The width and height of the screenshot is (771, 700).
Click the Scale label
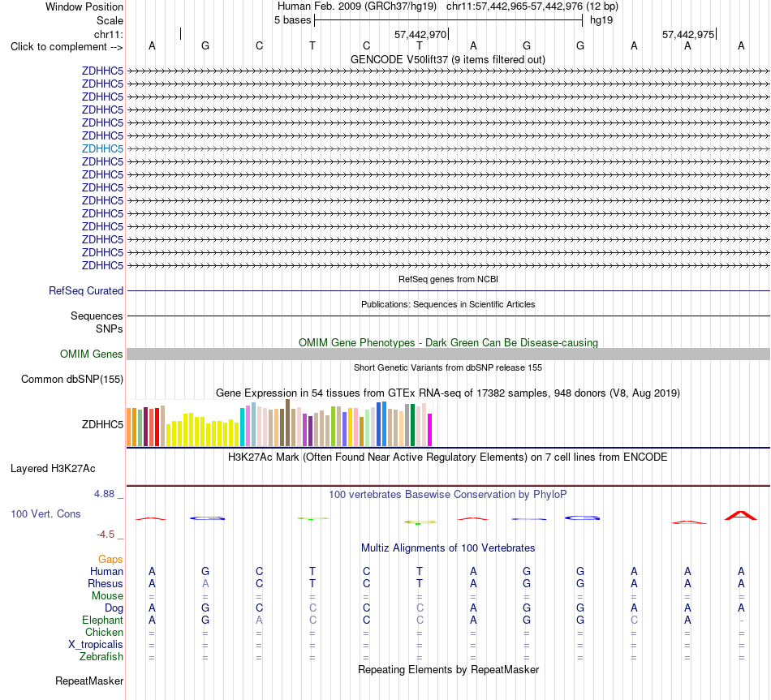(x=110, y=20)
